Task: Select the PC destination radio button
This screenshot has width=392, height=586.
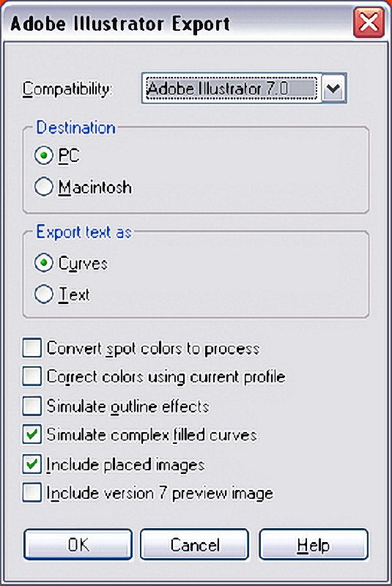Action: pos(44,155)
